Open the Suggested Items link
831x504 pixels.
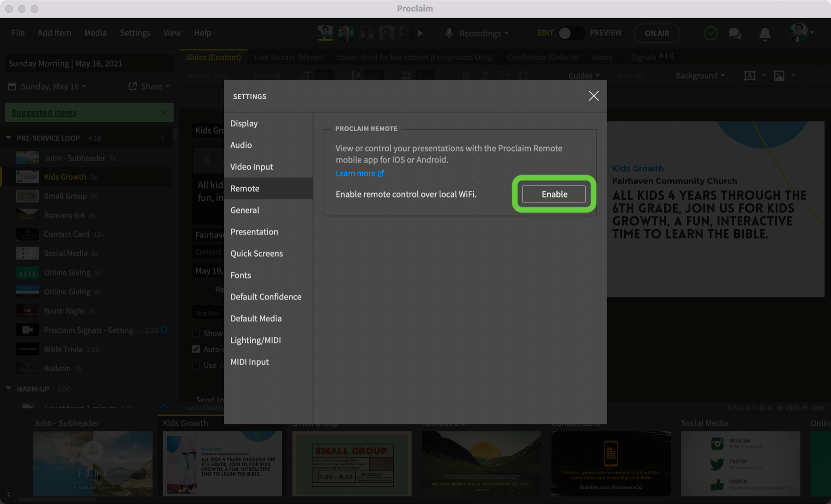(x=44, y=113)
